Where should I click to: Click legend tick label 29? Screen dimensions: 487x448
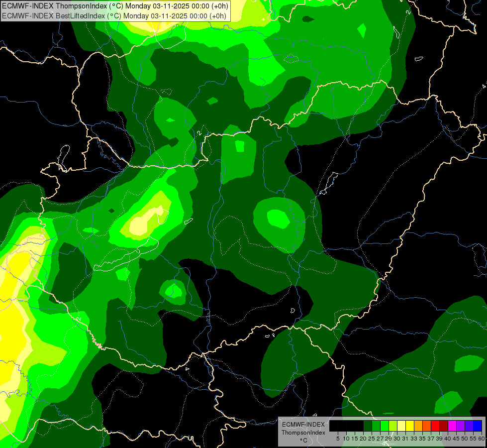pos(389,439)
